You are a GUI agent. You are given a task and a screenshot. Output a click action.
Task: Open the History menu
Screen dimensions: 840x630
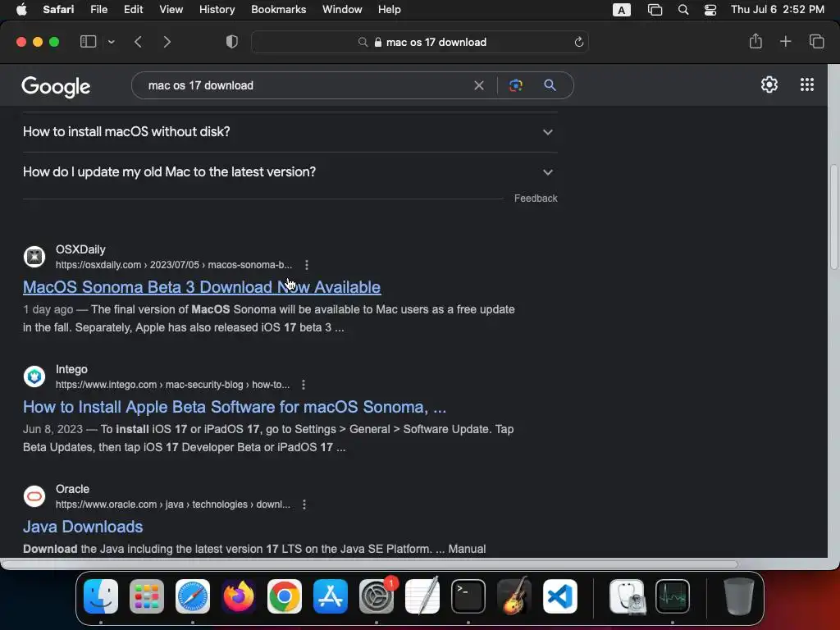(x=217, y=10)
